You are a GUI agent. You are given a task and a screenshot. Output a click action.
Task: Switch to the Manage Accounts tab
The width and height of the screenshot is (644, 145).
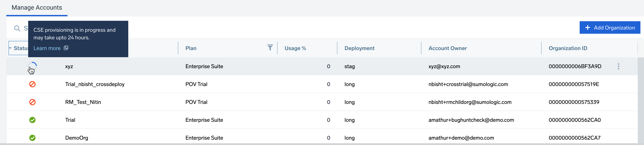click(x=37, y=8)
